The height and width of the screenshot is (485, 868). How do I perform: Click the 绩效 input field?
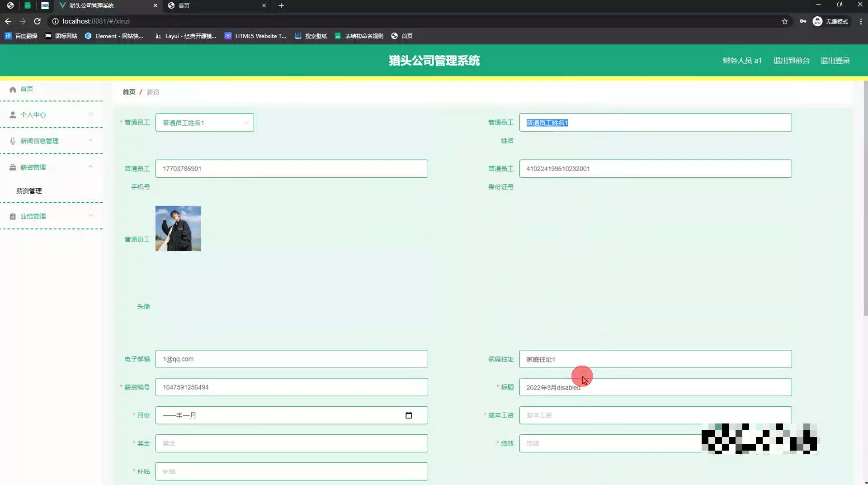[656, 443]
